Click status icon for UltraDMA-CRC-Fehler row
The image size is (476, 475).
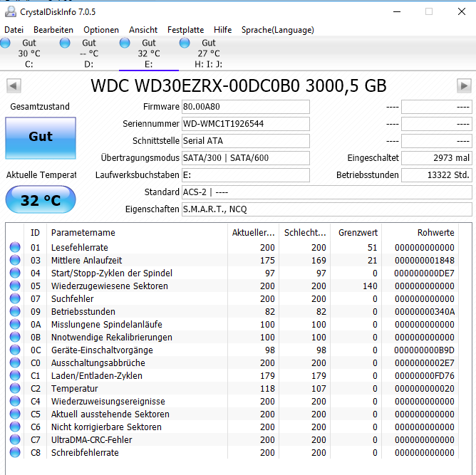tap(15, 439)
